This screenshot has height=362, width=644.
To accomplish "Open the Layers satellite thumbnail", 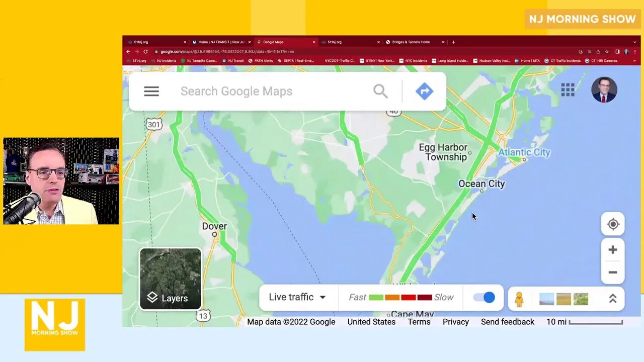I will pos(171,279).
